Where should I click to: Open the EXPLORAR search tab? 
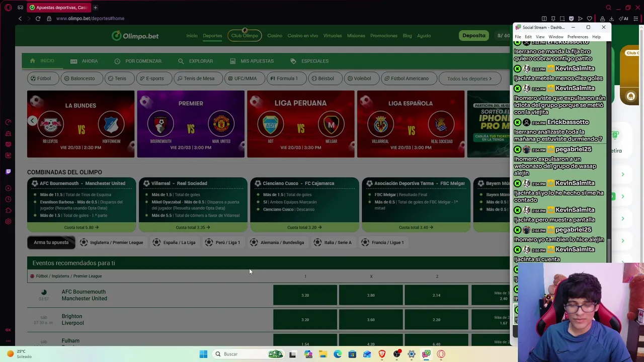[196, 61]
